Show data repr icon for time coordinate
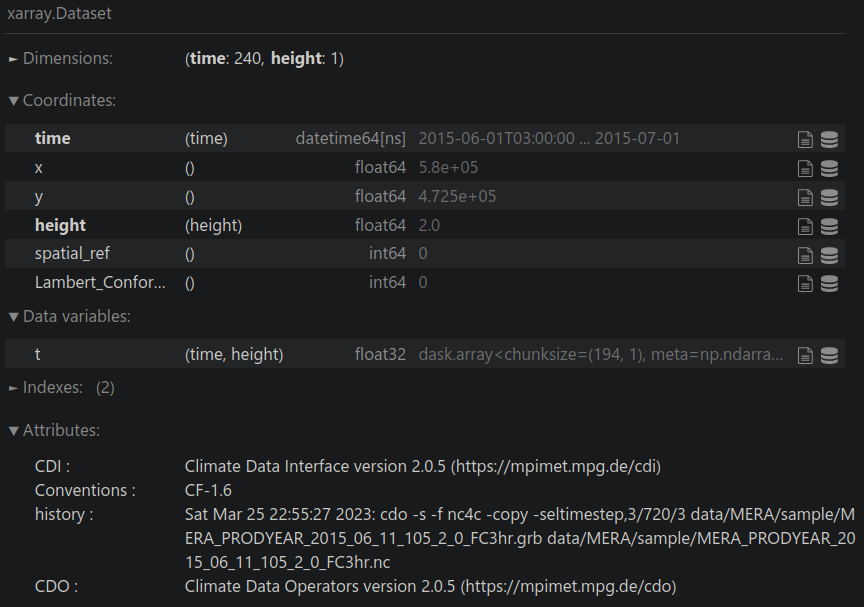864x607 pixels. pos(829,139)
